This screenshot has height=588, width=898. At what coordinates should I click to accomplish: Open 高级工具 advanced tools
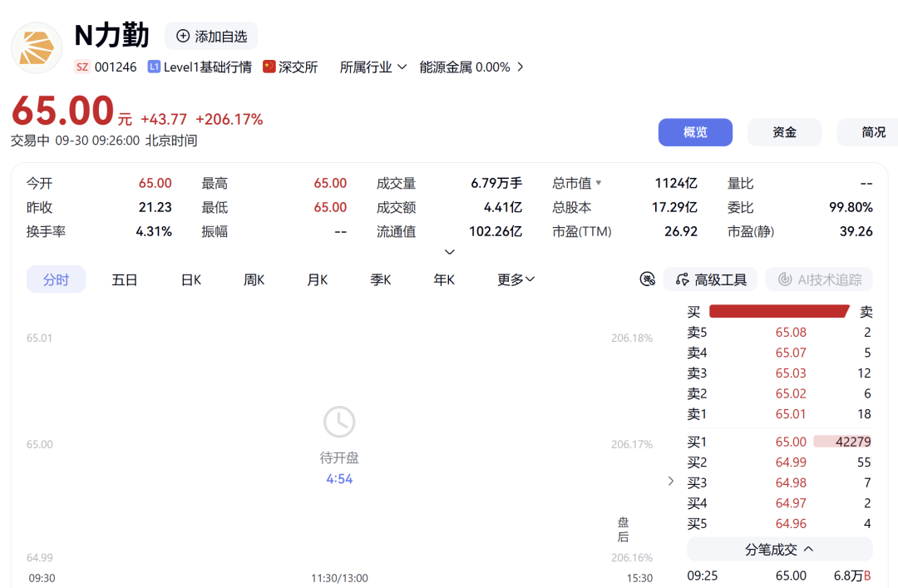tap(711, 279)
